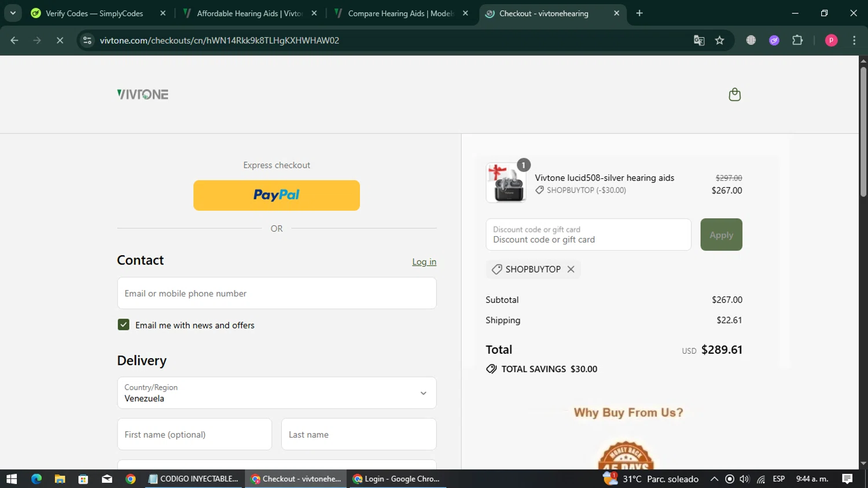Switch to CODIGO INYECTABLE taskbar window
This screenshot has height=488, width=868.
194,479
